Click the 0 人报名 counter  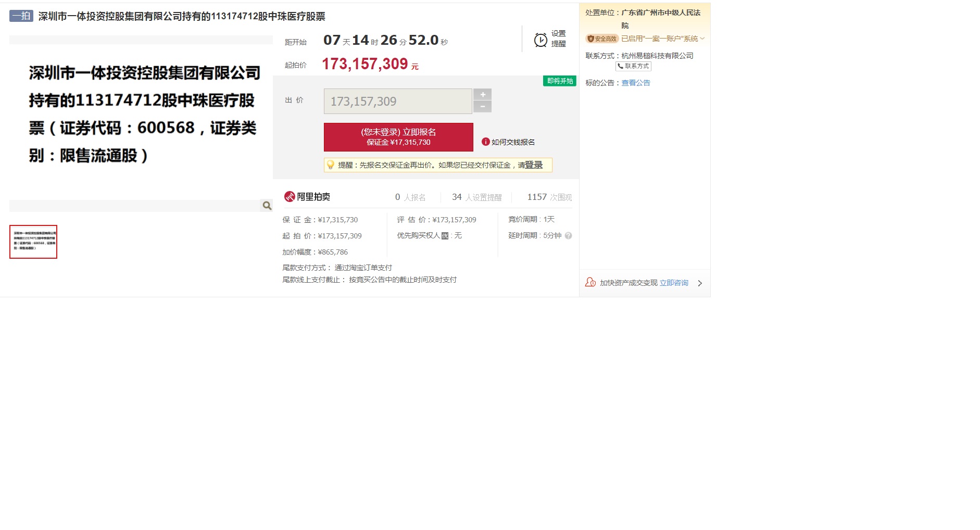click(410, 197)
